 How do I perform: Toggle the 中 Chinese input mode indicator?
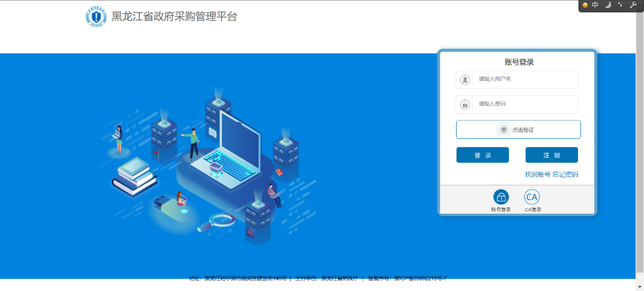(595, 5)
